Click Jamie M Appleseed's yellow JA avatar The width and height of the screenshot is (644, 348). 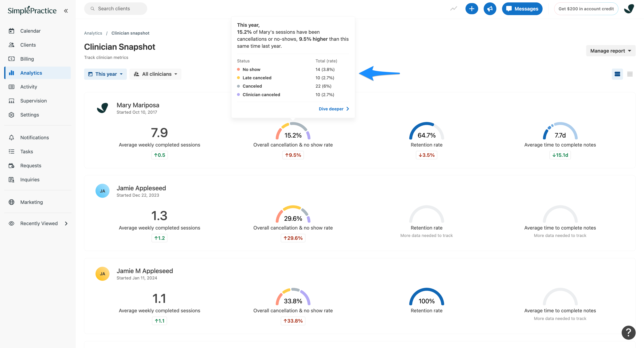point(103,274)
